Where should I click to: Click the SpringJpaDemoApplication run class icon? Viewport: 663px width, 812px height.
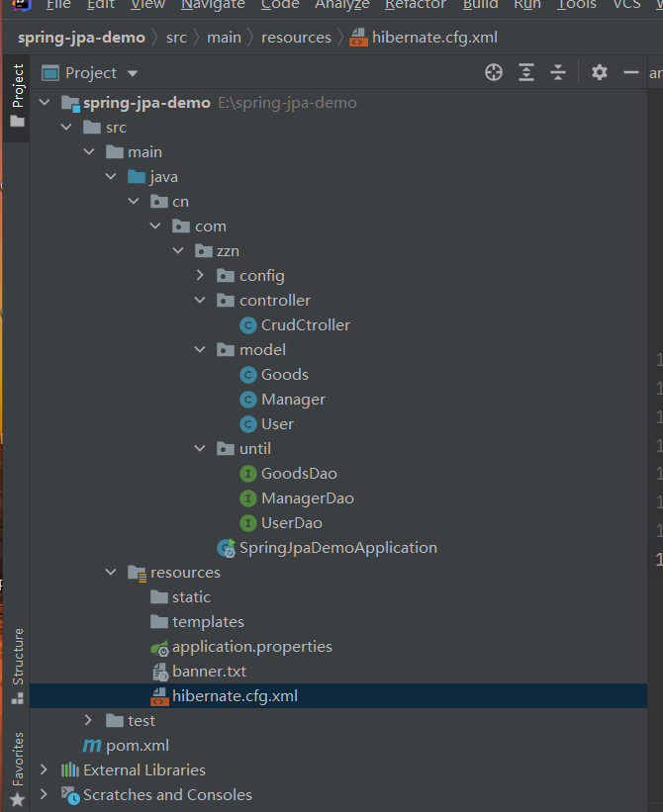coord(227,548)
